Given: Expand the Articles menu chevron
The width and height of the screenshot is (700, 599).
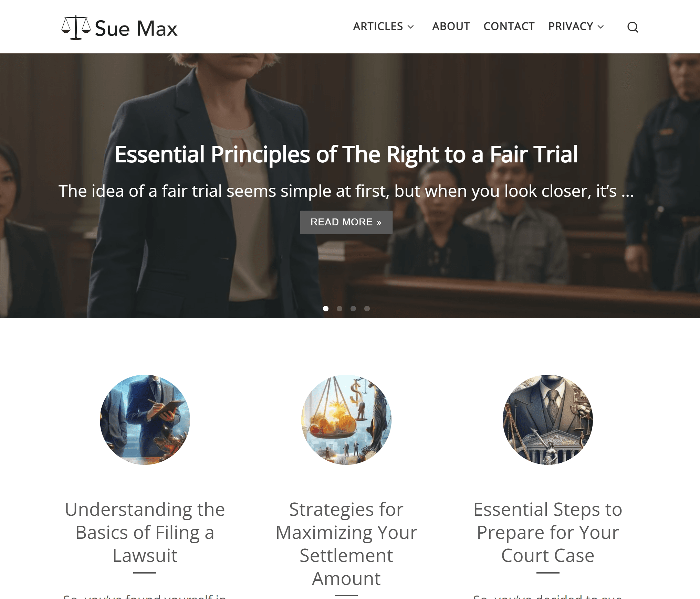Looking at the screenshot, I should coord(410,27).
